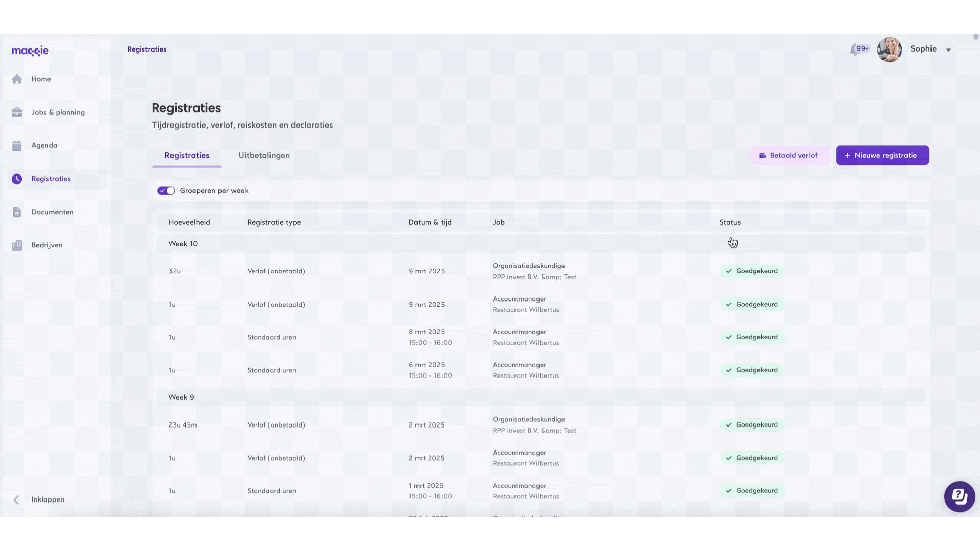Open notifications bell with 99+ badge

pyautogui.click(x=855, y=49)
